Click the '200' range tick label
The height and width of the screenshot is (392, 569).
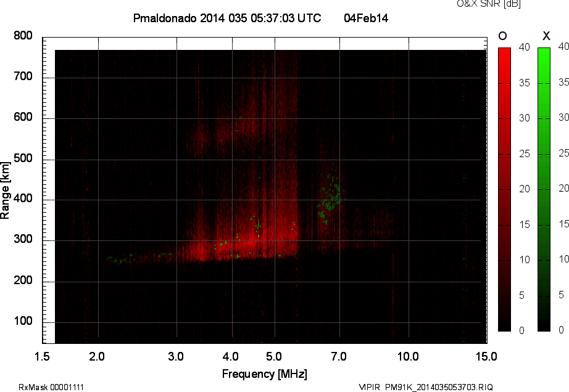[23, 280]
